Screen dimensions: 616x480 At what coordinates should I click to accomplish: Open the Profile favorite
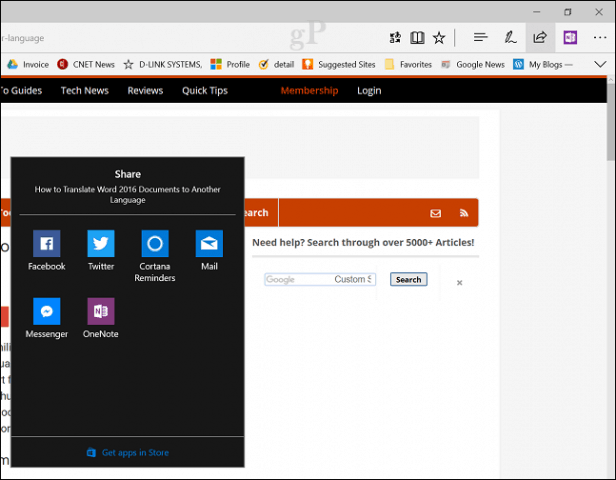point(230,64)
